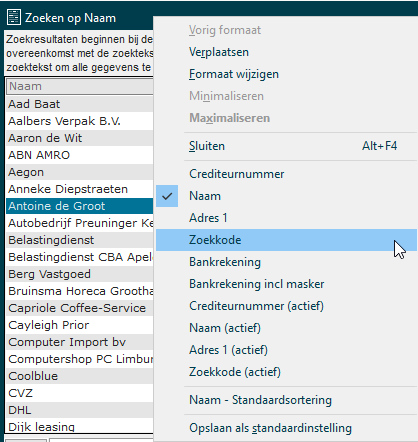Select the Coolblue row in list
Viewport: 418px width, 442px height.
click(80, 376)
